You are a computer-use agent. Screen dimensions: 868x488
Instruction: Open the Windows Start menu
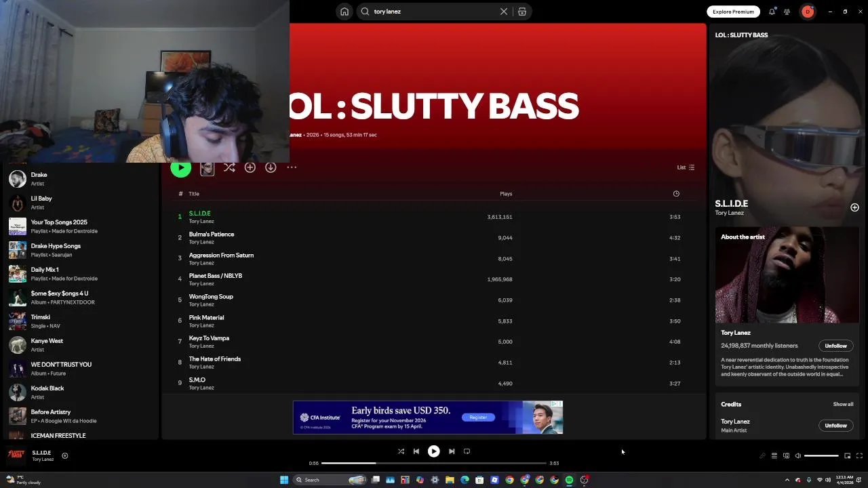coord(284,480)
